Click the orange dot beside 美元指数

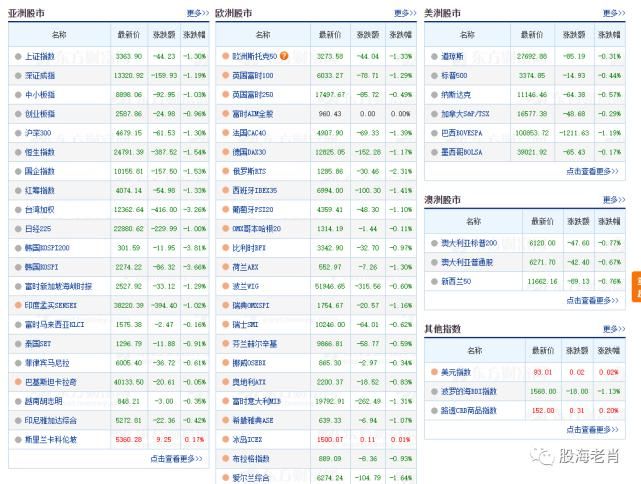[x=434, y=372]
